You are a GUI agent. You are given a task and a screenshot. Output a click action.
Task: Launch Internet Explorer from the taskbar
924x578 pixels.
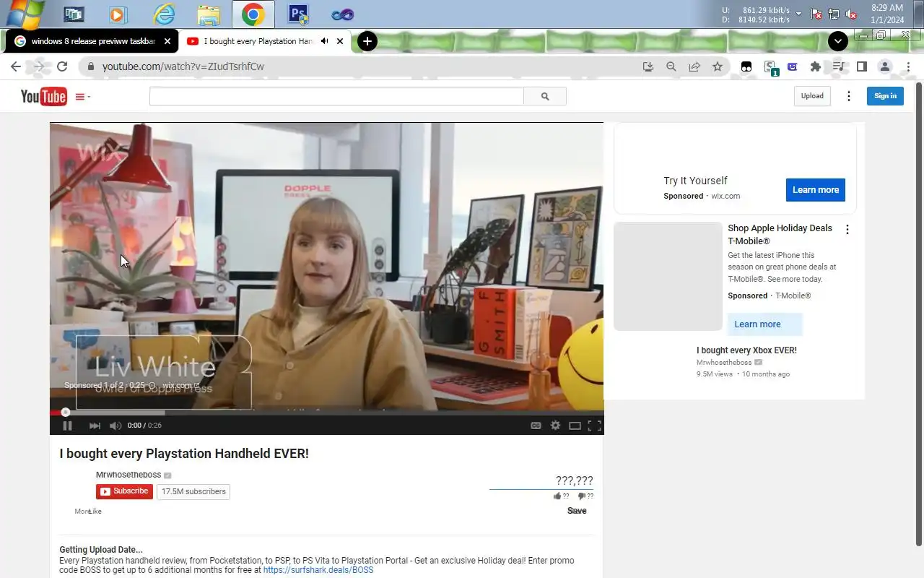pos(165,14)
